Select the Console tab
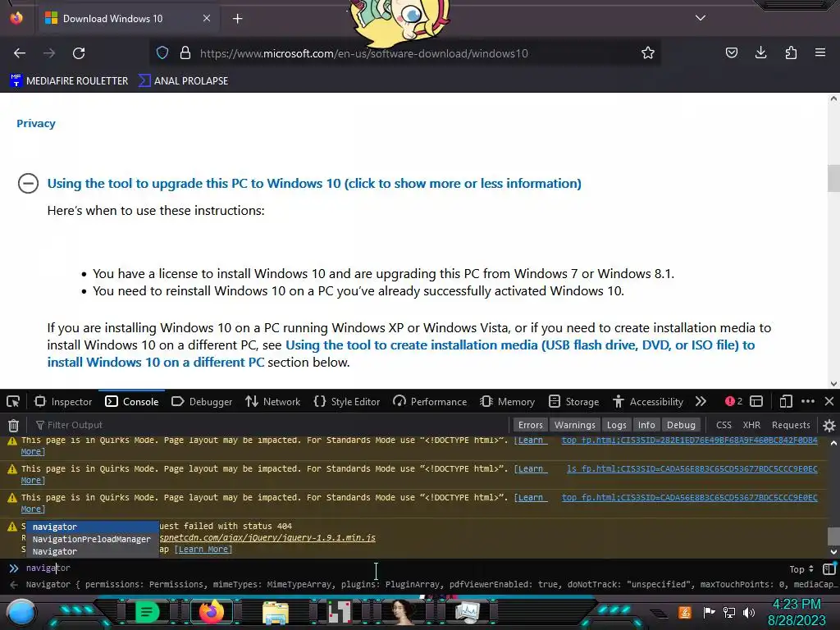 click(x=132, y=402)
